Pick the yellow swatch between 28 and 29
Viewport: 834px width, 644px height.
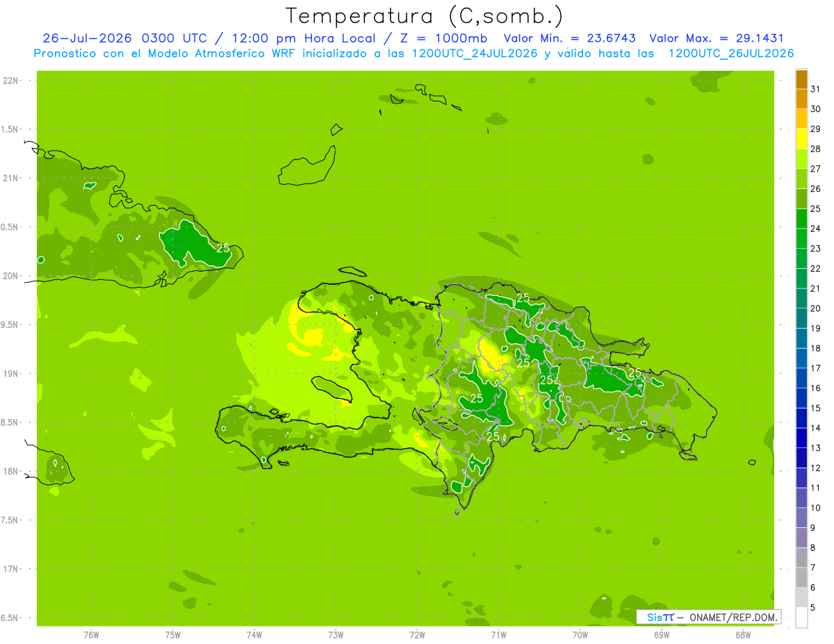pyautogui.click(x=801, y=139)
